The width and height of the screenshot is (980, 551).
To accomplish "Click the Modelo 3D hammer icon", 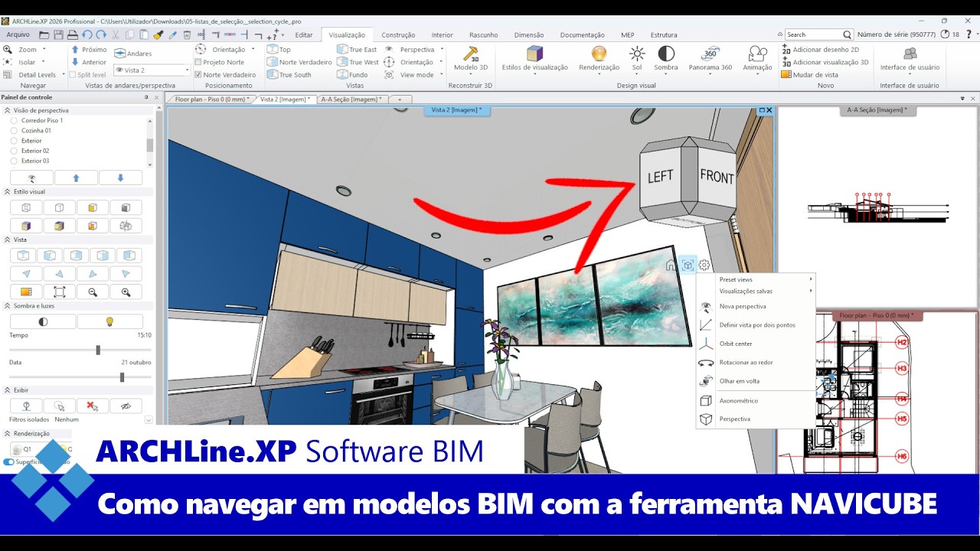I will [x=470, y=54].
